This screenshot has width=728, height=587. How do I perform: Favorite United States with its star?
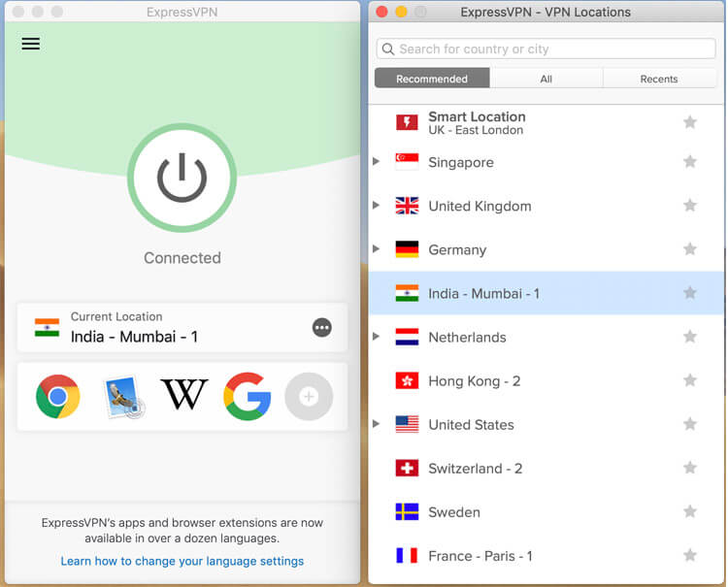(690, 424)
